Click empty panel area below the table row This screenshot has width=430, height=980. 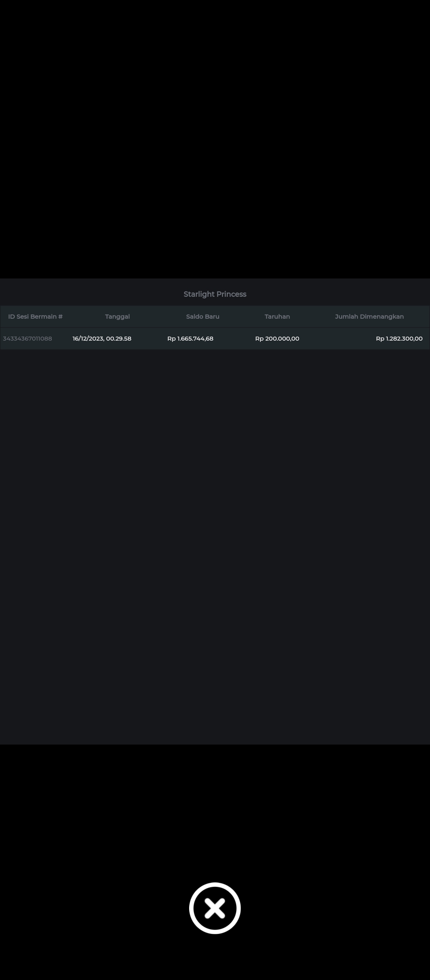pos(215,538)
